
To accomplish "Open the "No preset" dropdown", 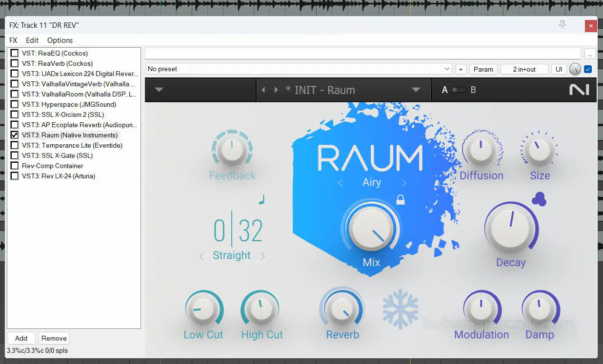I will (x=299, y=69).
